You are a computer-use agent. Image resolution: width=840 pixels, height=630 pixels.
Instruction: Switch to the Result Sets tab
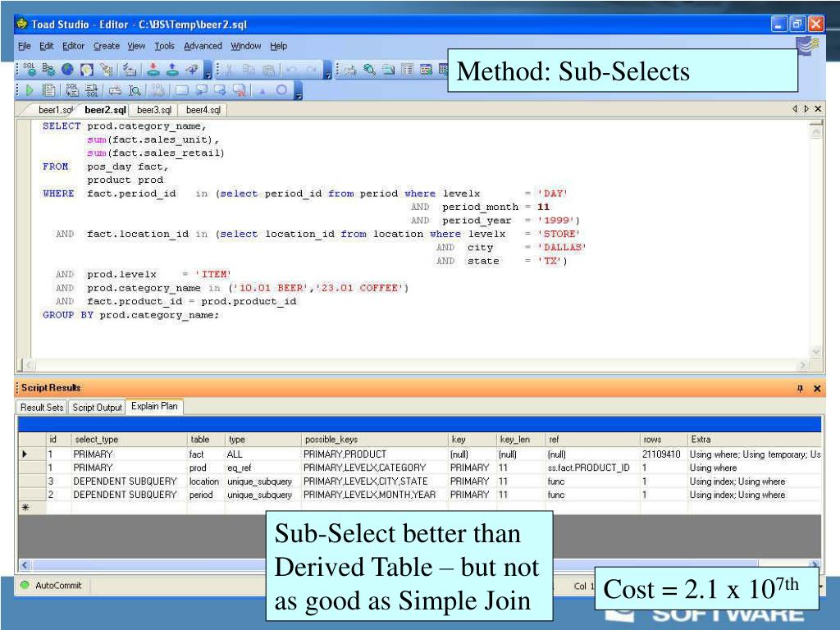pyautogui.click(x=42, y=407)
